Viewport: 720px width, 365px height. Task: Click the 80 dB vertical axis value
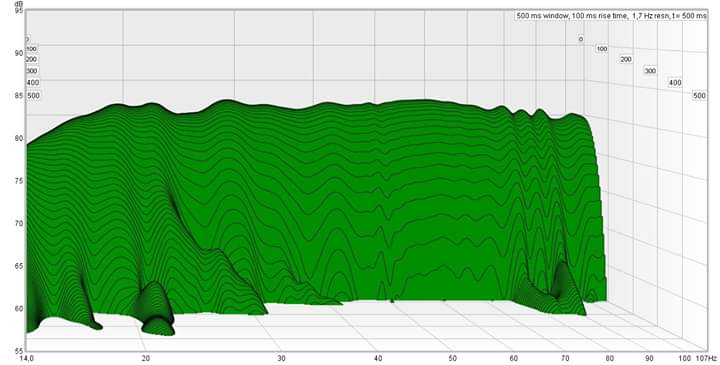(x=18, y=138)
